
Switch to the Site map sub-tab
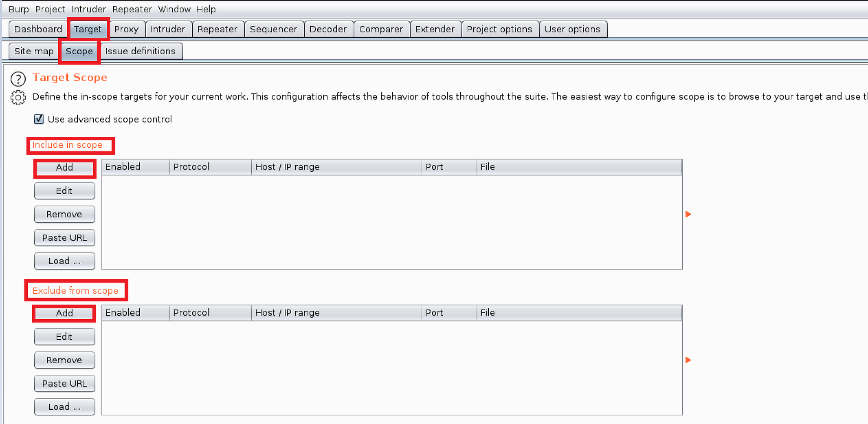[x=33, y=51]
